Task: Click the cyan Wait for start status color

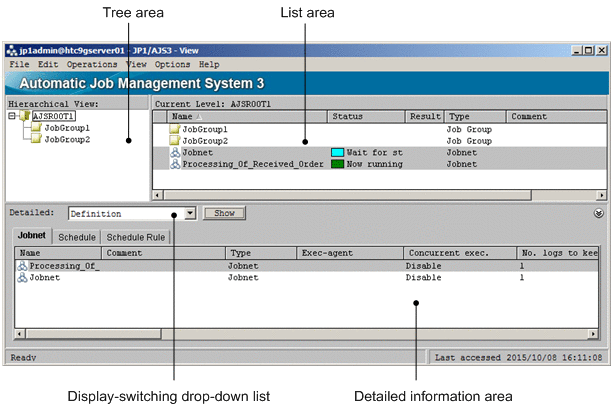Action: (337, 152)
